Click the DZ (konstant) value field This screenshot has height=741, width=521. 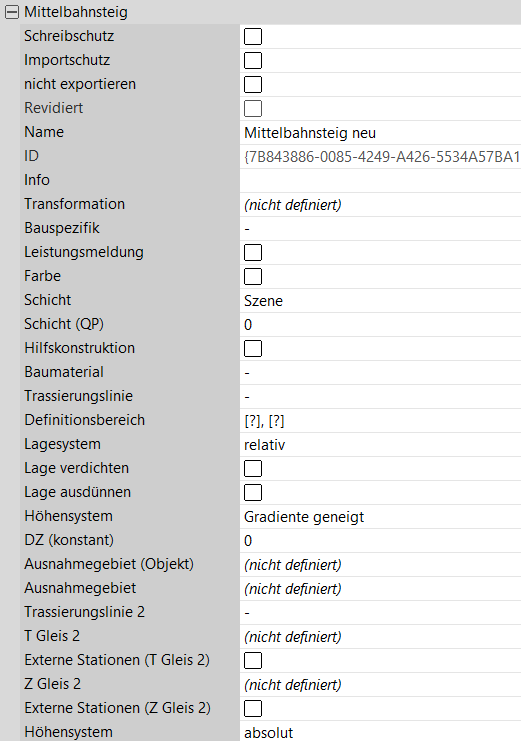click(380, 541)
